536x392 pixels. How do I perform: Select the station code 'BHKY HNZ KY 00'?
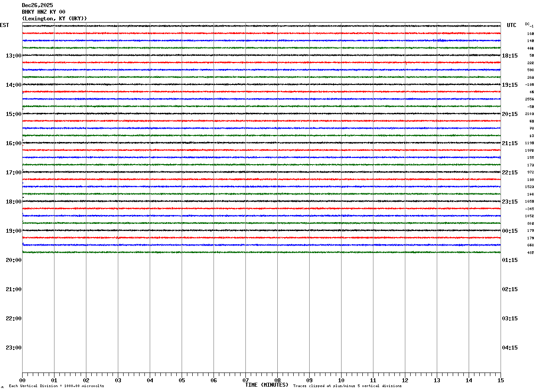43,12
